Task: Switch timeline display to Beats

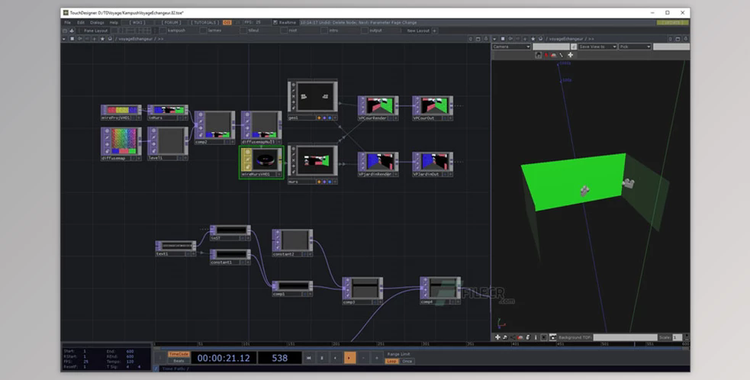Action: point(178,361)
